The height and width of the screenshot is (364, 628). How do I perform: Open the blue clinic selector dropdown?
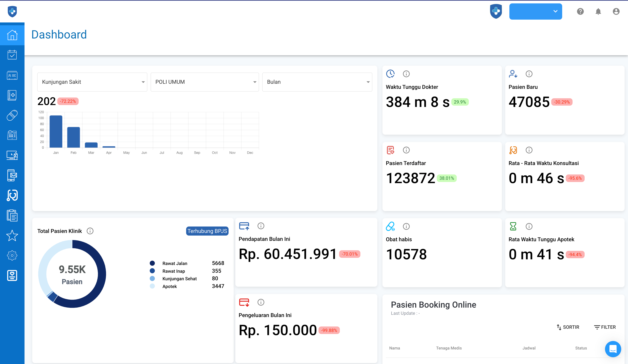tap(536, 12)
